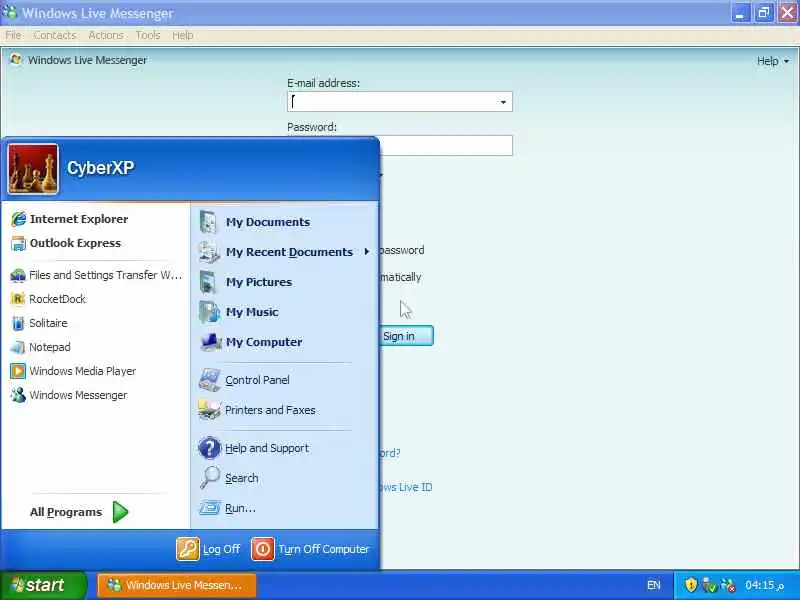Screen dimensions: 800x600
Task: Expand All Programs list
Action: coord(79,512)
